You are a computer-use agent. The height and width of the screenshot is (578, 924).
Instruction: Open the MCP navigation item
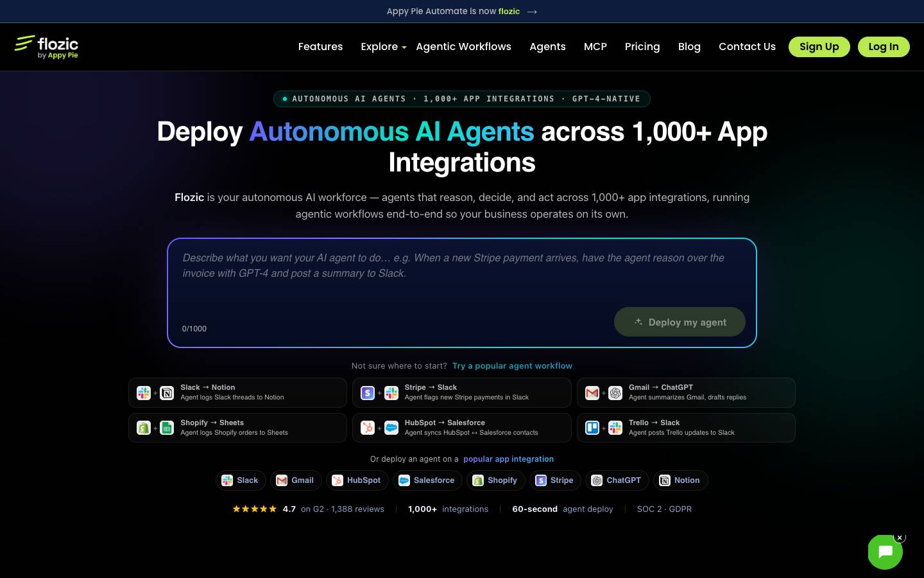point(595,47)
